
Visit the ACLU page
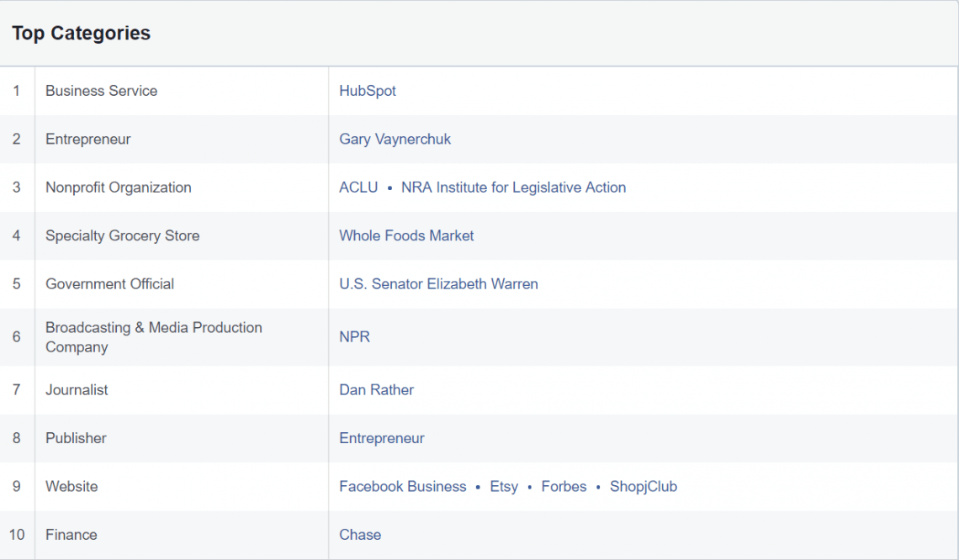[358, 187]
